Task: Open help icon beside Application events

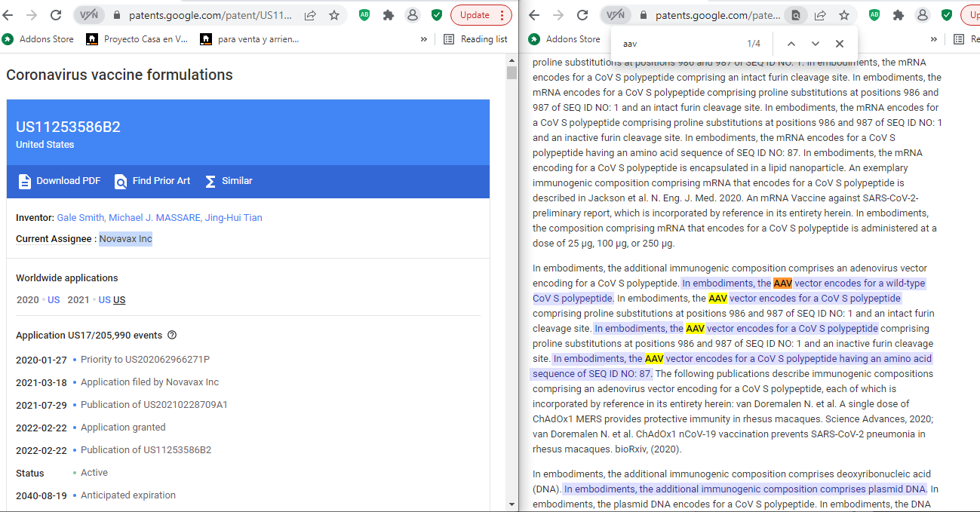Action: click(x=172, y=336)
